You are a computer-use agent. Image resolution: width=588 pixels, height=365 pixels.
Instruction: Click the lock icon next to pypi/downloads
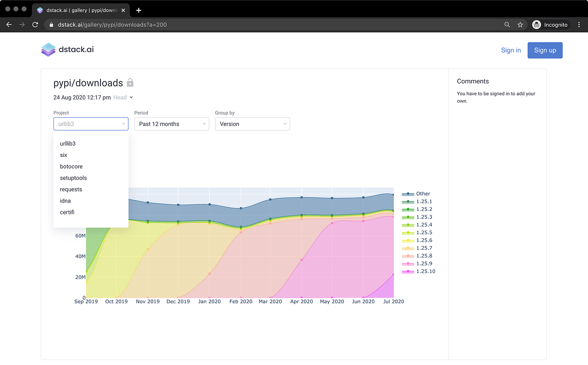130,82
